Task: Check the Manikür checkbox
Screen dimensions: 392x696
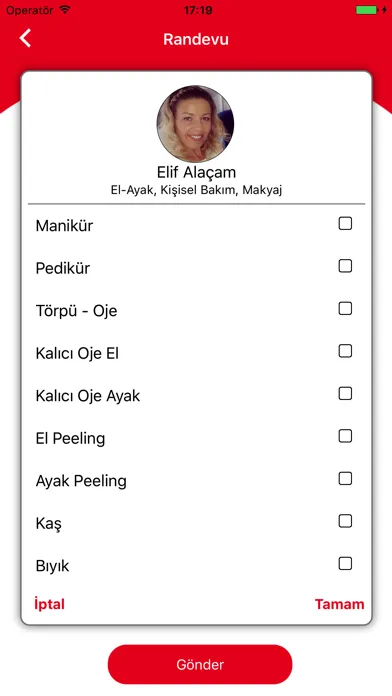Action: click(345, 223)
